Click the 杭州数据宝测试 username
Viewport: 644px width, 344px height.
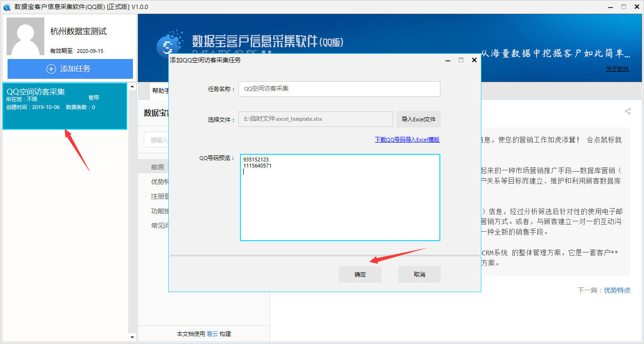(x=78, y=32)
